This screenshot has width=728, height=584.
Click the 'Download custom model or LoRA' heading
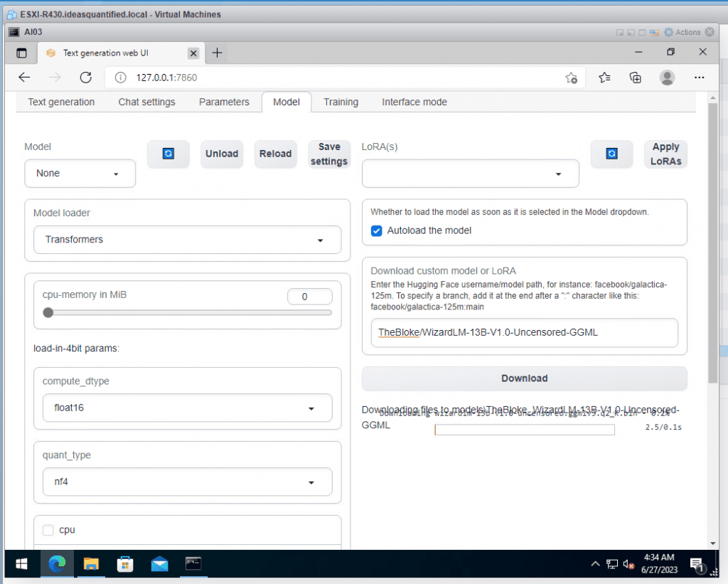coord(444,271)
